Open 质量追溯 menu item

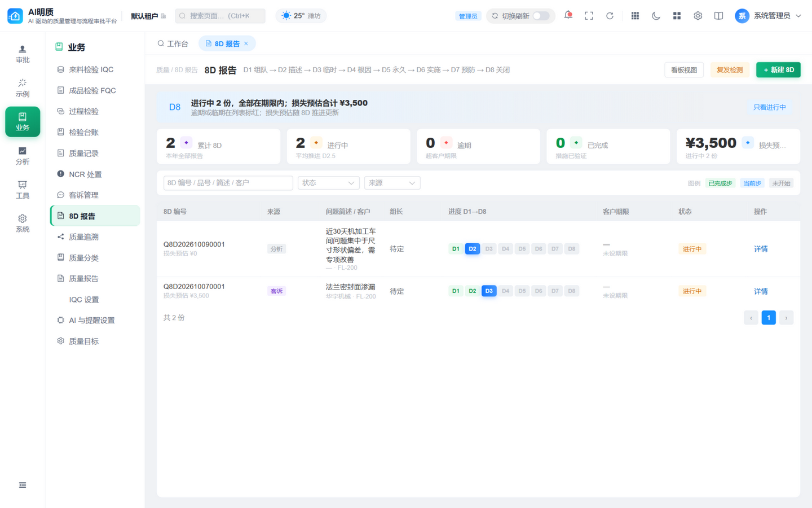(x=95, y=237)
